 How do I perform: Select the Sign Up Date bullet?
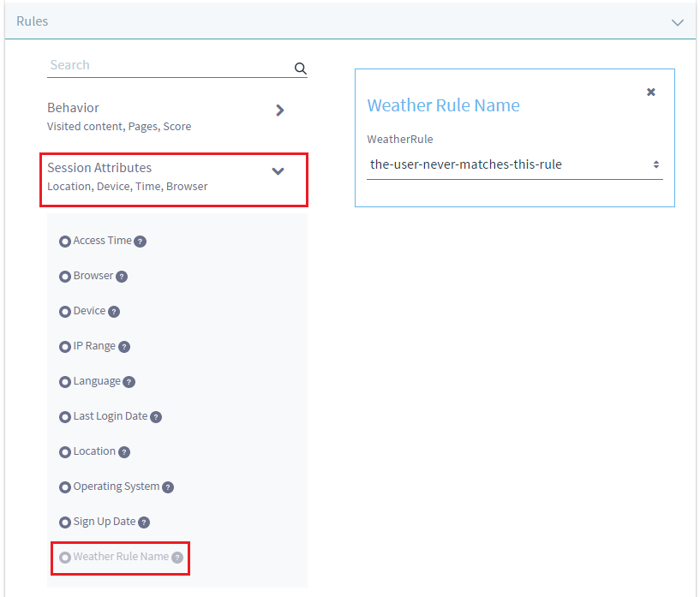65,522
